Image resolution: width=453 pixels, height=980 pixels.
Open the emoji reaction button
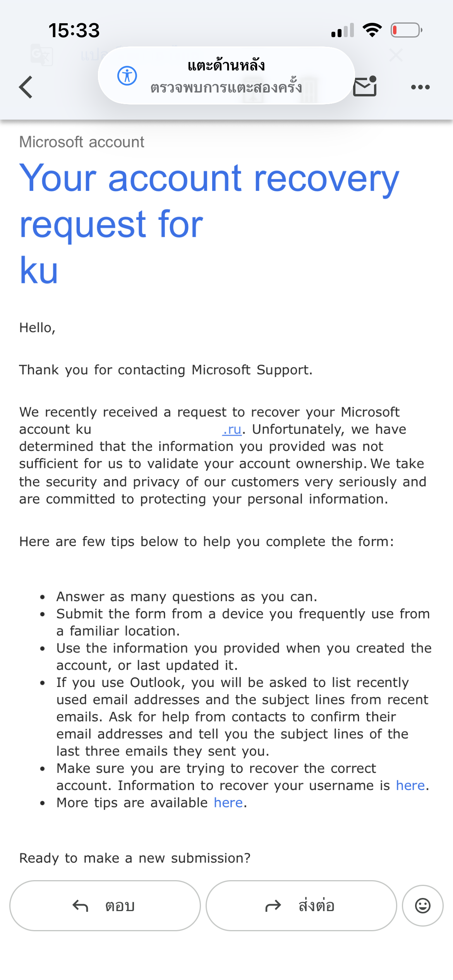pyautogui.click(x=422, y=906)
